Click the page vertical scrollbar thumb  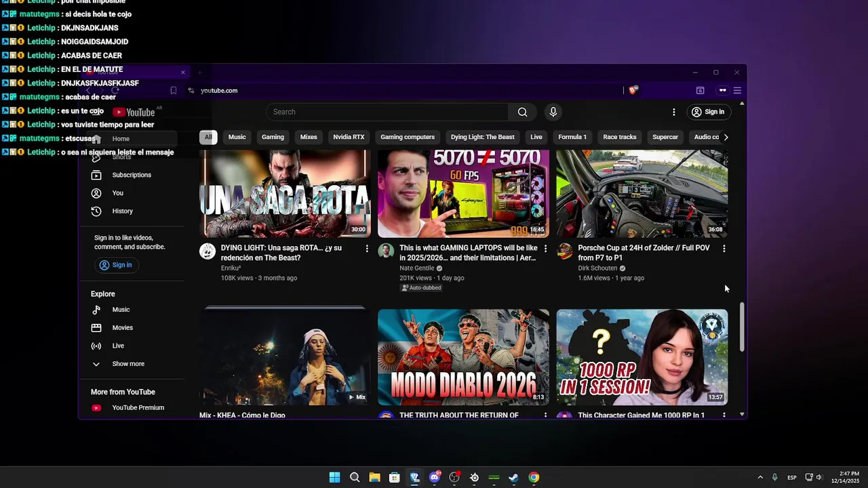tap(742, 327)
